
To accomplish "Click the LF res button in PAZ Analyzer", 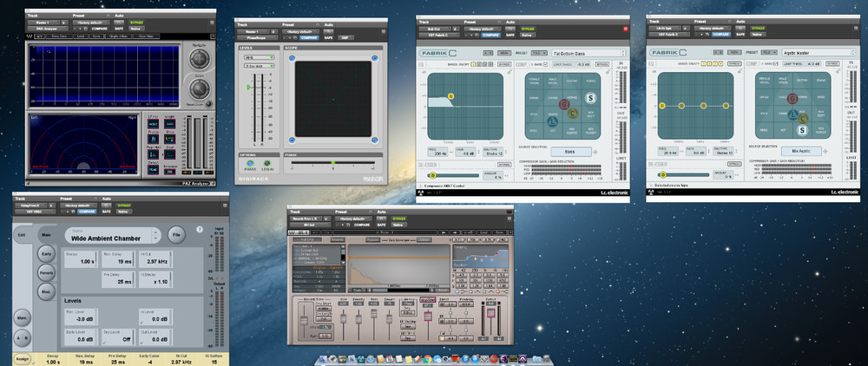I will [153, 124].
